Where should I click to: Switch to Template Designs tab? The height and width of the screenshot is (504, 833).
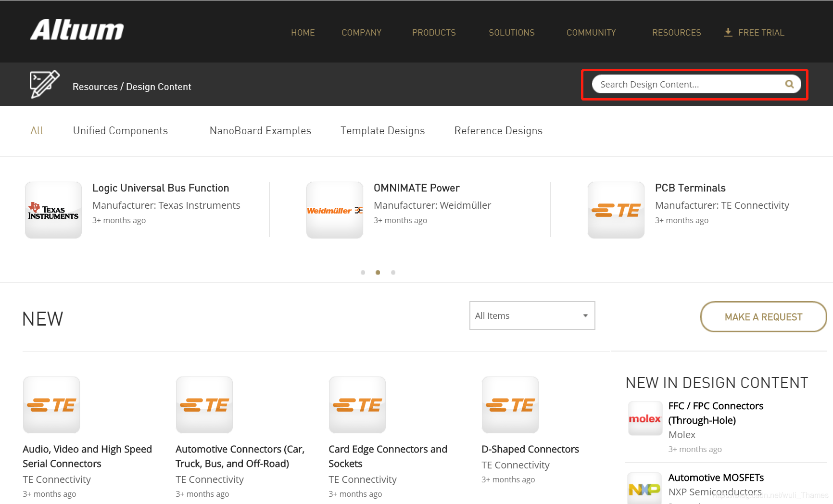pos(383,131)
